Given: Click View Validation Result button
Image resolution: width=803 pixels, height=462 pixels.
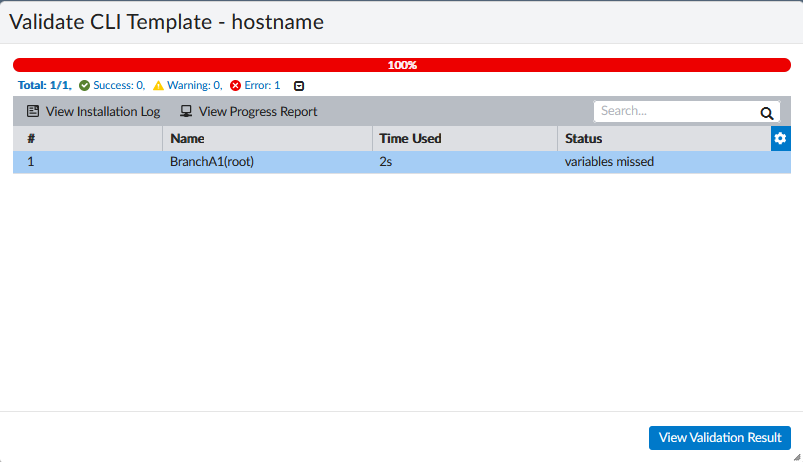Looking at the screenshot, I should pos(720,437).
